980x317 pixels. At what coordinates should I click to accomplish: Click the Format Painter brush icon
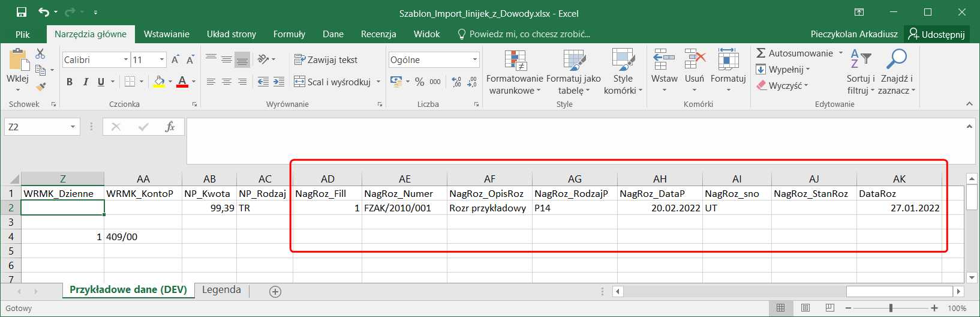point(41,86)
